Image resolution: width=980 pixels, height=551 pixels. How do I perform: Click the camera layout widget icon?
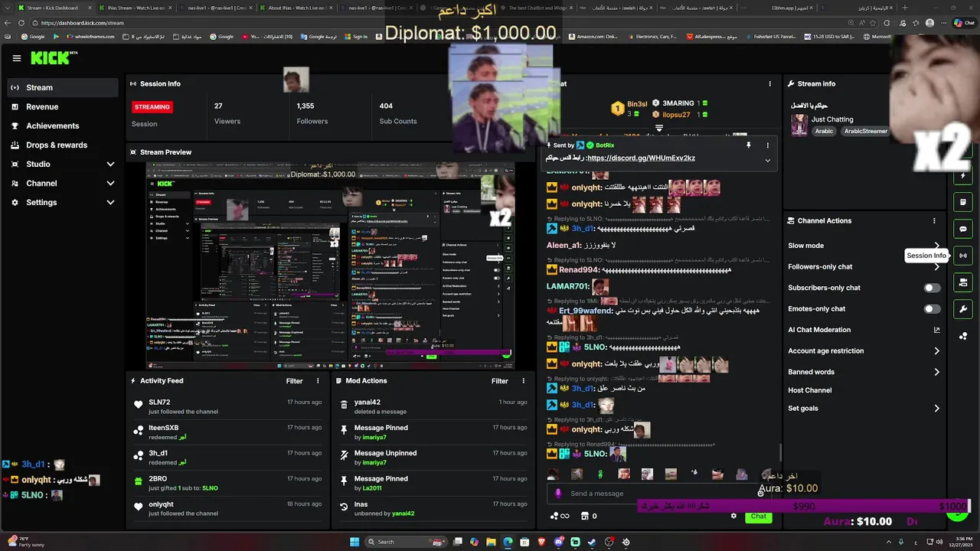click(963, 282)
